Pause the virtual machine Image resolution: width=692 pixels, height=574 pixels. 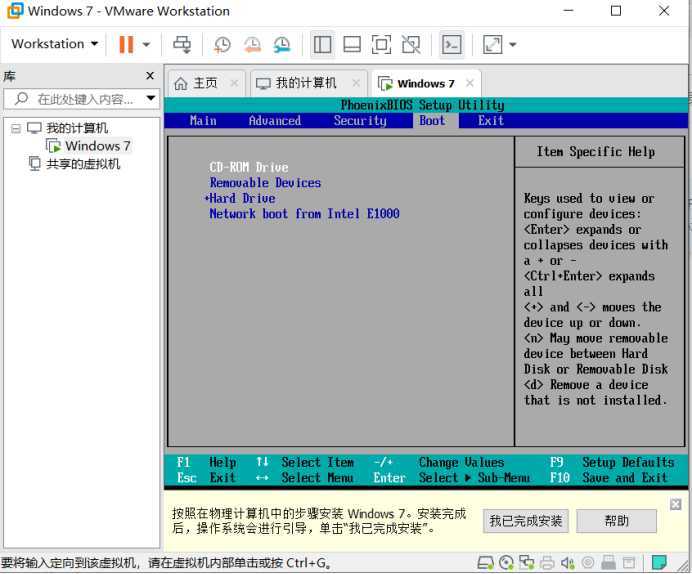click(126, 44)
